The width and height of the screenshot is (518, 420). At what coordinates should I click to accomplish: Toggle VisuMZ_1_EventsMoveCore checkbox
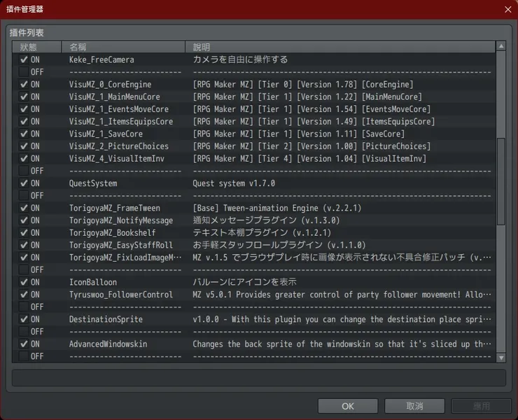24,109
